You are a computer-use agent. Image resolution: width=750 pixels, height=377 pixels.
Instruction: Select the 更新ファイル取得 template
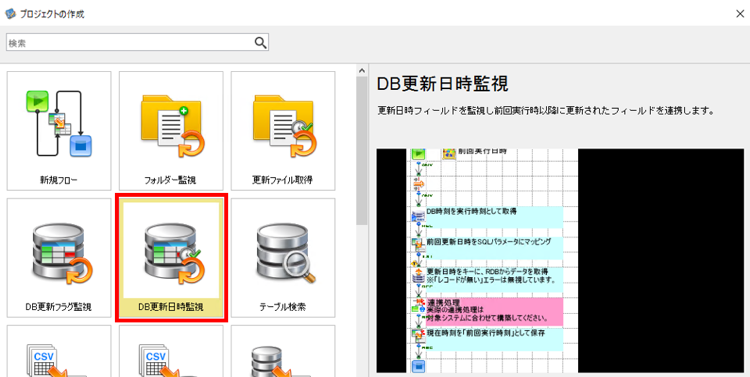tap(283, 131)
